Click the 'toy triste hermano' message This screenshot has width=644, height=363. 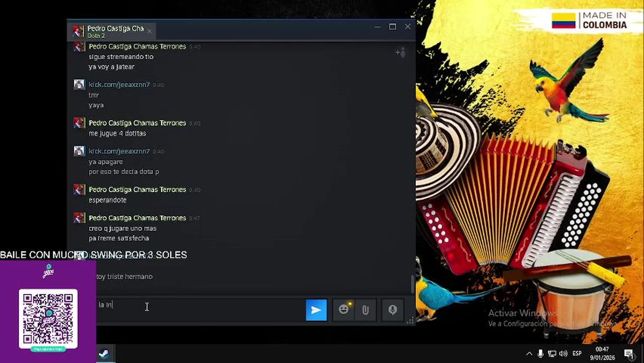124,277
